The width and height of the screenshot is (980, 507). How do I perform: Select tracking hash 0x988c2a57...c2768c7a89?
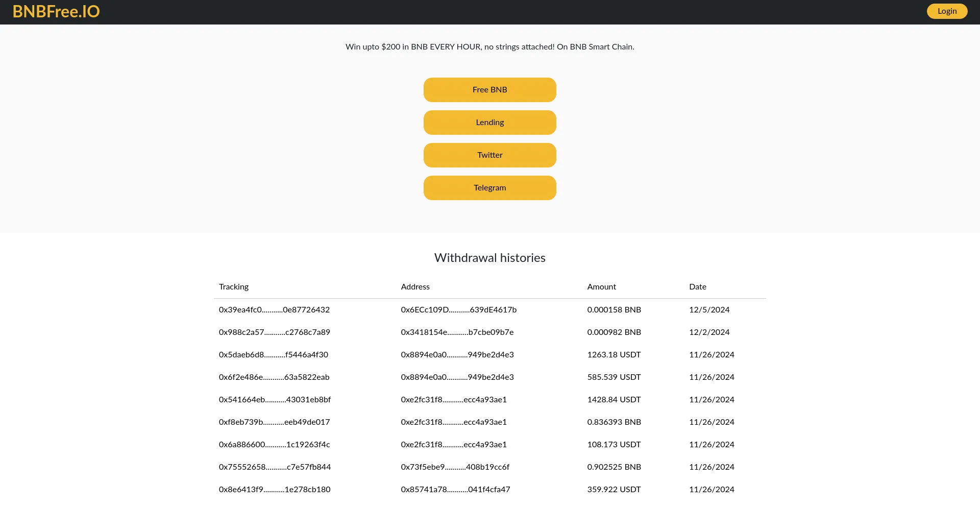click(275, 332)
